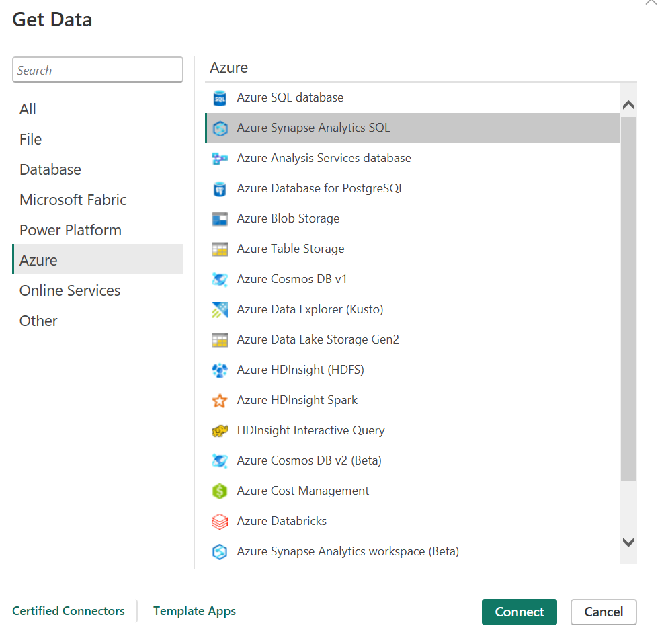Show the Online Services category
Image resolution: width=664 pixels, height=644 pixels.
[98, 290]
